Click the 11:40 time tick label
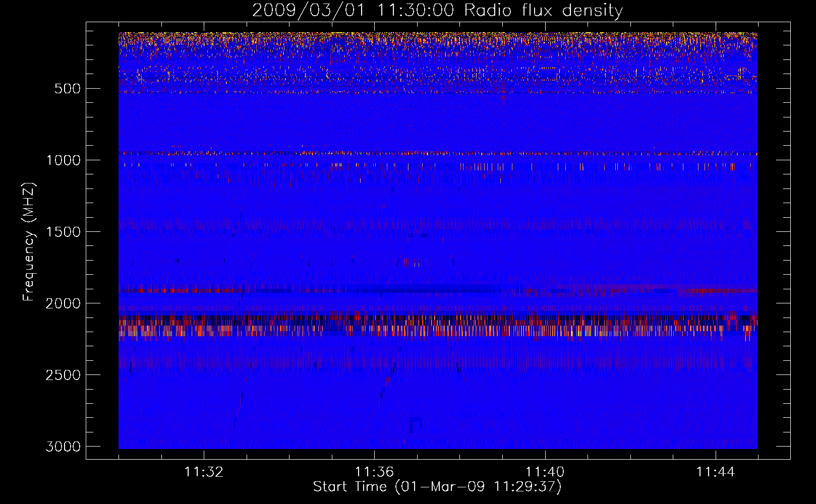 pos(545,472)
